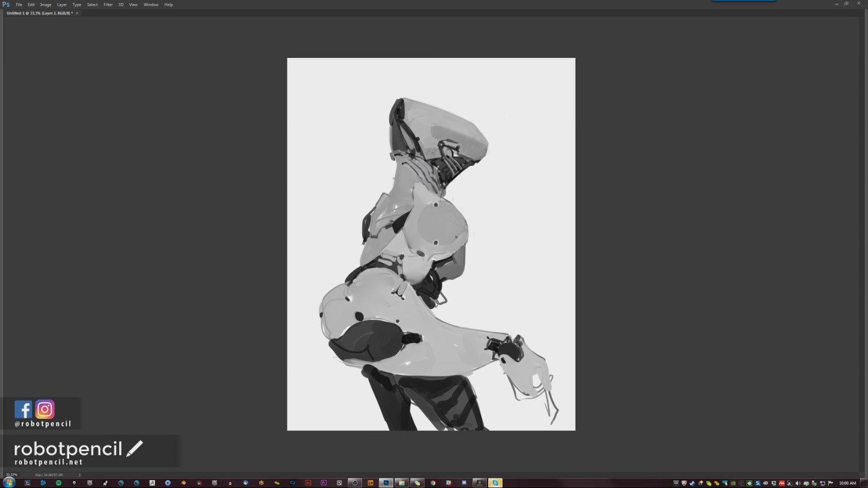Open the Select menu
Image resolution: width=868 pixels, height=488 pixels.
pyautogui.click(x=92, y=5)
